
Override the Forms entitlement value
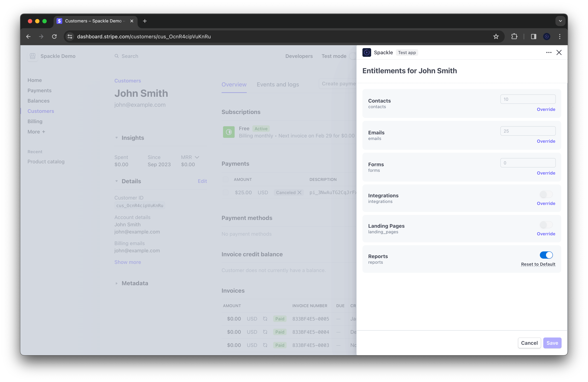[x=546, y=173]
